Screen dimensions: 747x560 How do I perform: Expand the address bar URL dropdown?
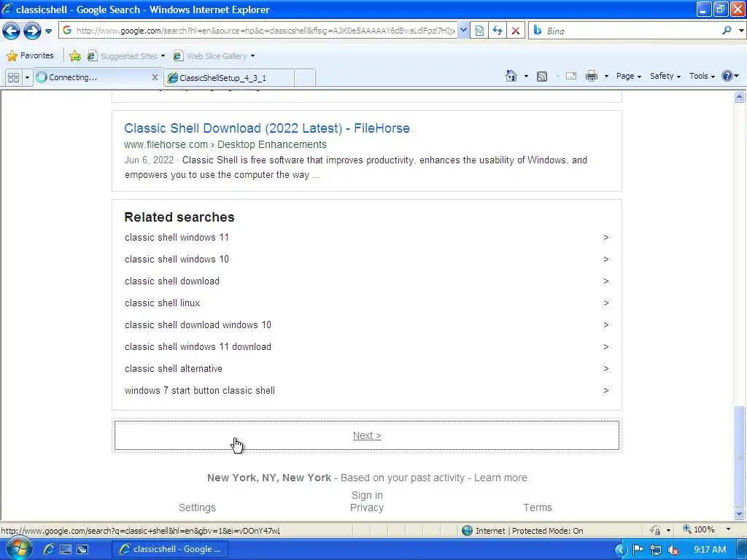pyautogui.click(x=463, y=31)
